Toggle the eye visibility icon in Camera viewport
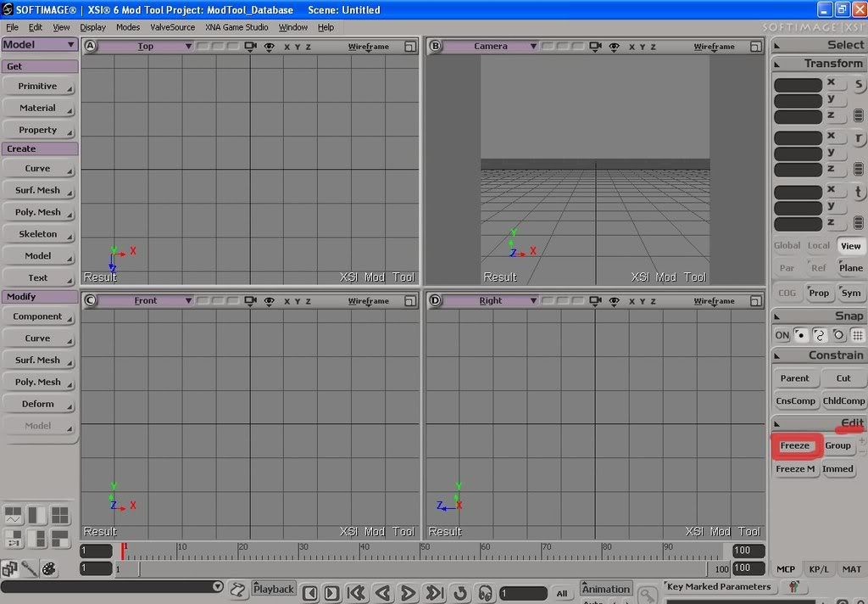 click(614, 47)
